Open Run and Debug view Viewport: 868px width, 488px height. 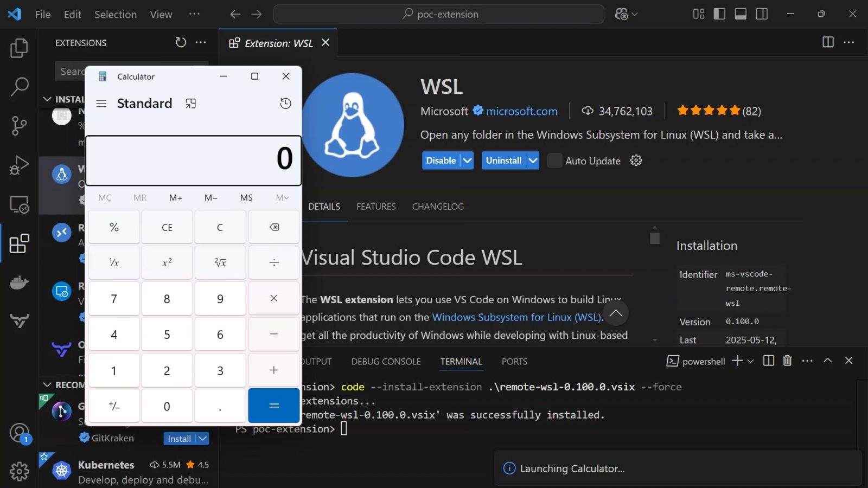(x=19, y=165)
